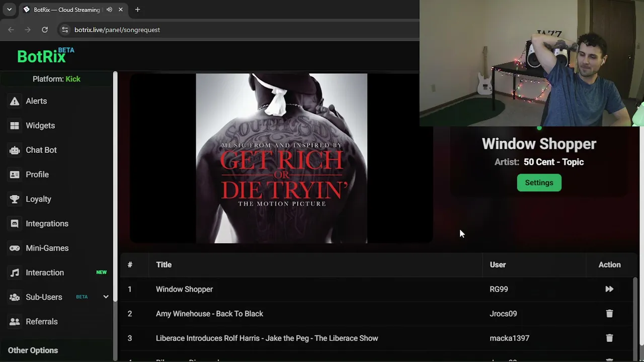Open song request Settings
The image size is (644, 362).
tap(539, 183)
